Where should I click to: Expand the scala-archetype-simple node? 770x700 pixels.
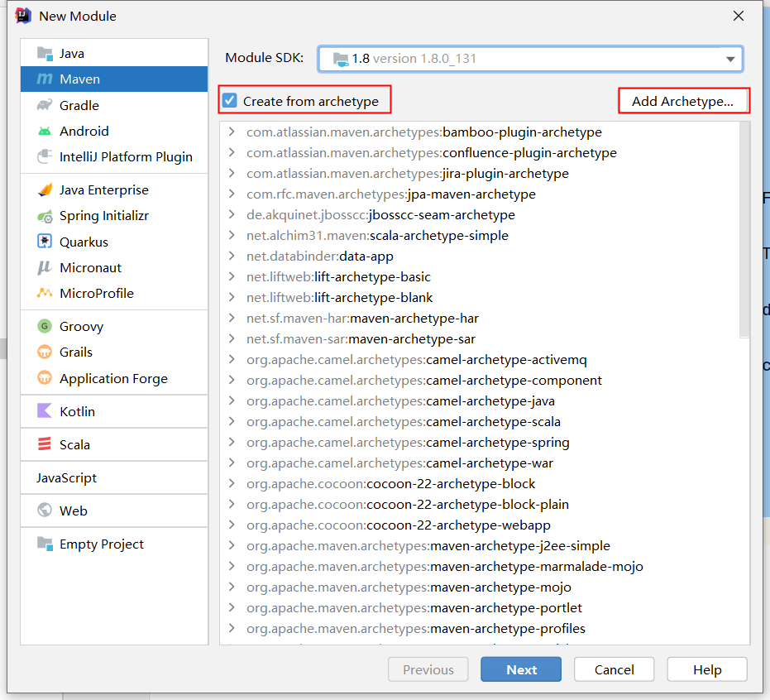click(232, 235)
